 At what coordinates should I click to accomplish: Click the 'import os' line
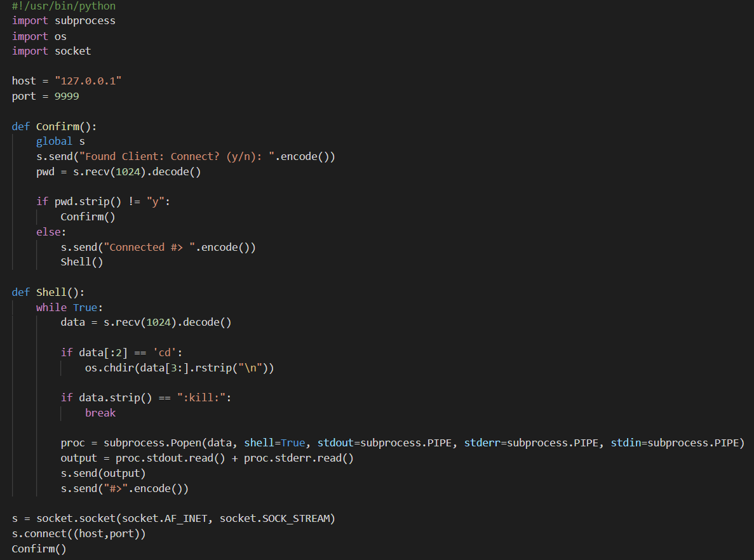coord(39,36)
